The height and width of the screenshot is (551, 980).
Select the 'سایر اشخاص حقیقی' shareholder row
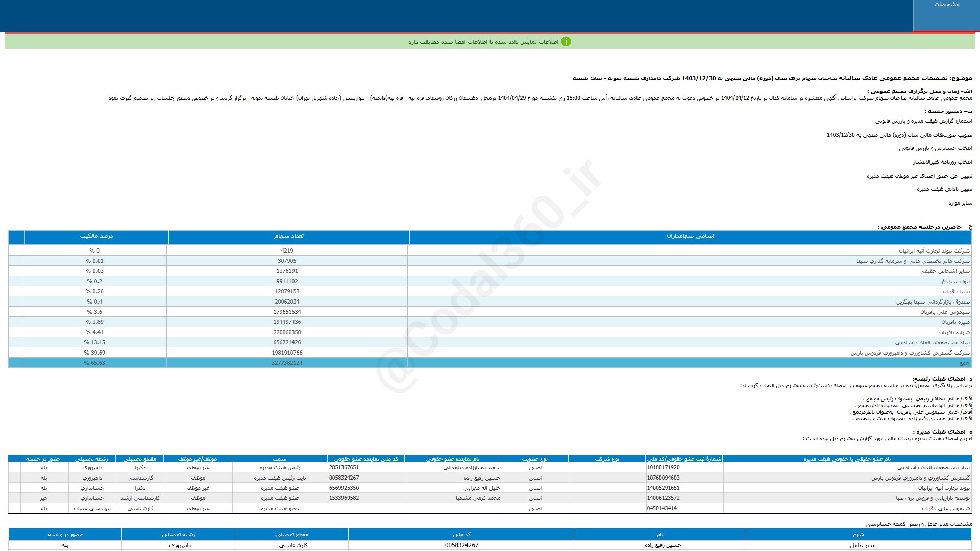coord(489,271)
